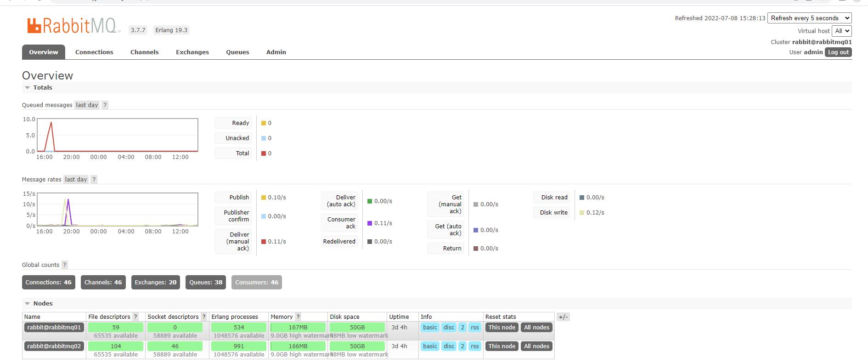
Task: Click the Deliver (manual ack) label
Action: pos(233,241)
